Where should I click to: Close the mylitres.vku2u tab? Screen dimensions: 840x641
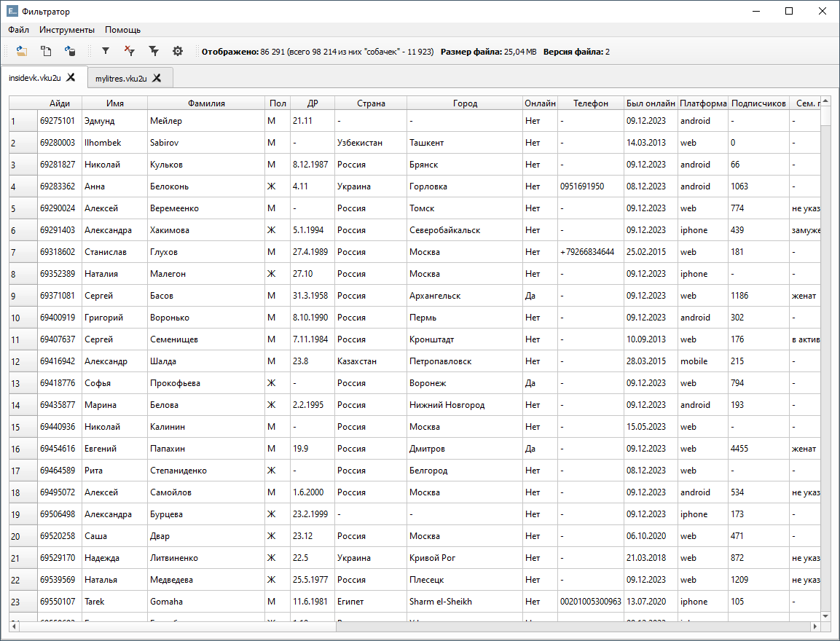coord(157,78)
